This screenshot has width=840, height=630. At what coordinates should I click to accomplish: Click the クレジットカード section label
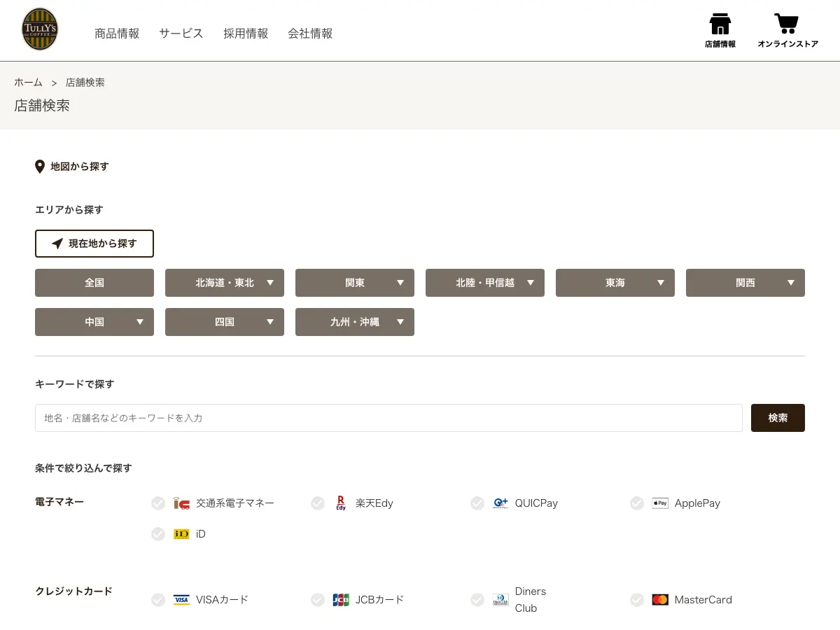(x=73, y=591)
